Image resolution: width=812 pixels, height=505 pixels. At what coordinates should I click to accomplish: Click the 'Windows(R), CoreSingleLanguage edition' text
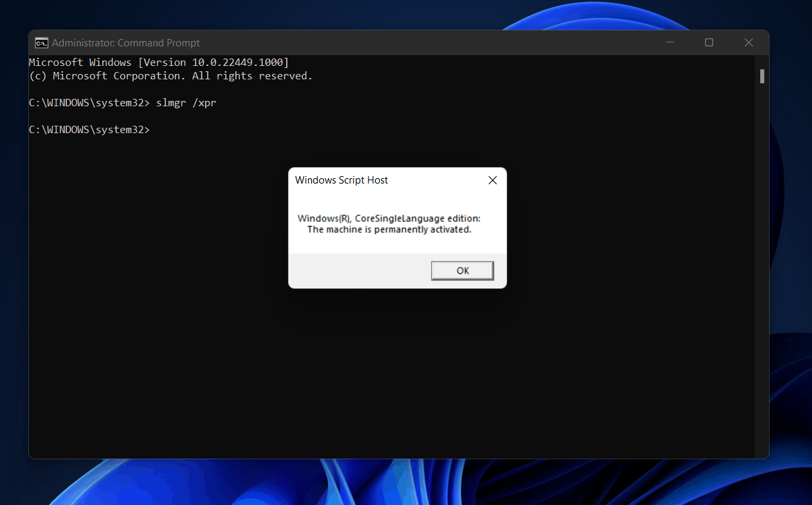tap(389, 219)
